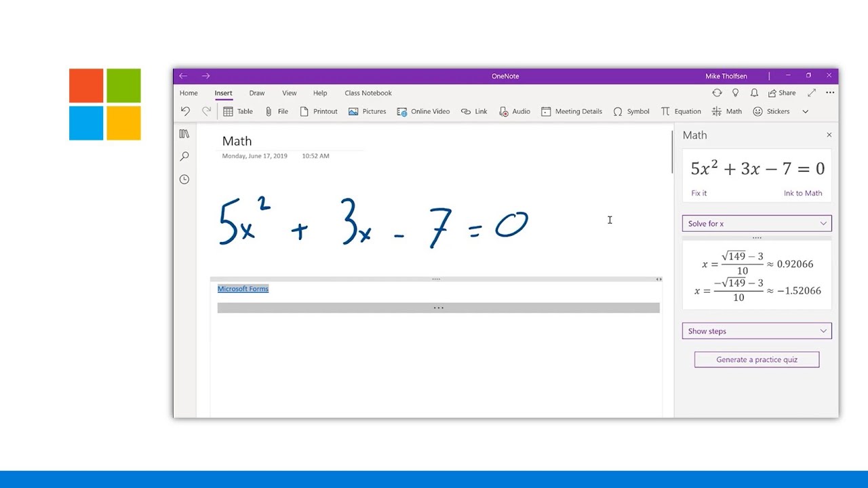
Task: Click the solution x ≈ 0.92066
Action: point(757,264)
